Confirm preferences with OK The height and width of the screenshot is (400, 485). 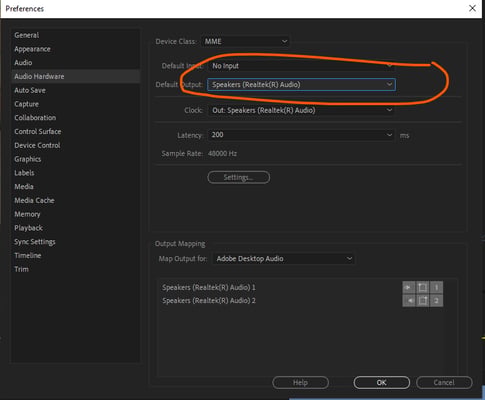[382, 383]
